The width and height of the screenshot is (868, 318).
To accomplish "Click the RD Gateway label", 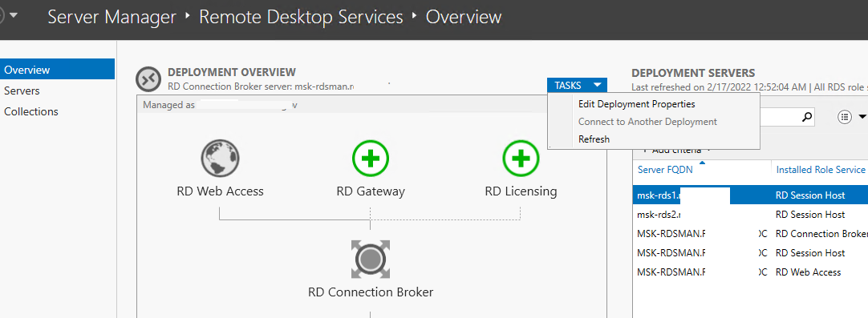I will (x=371, y=191).
